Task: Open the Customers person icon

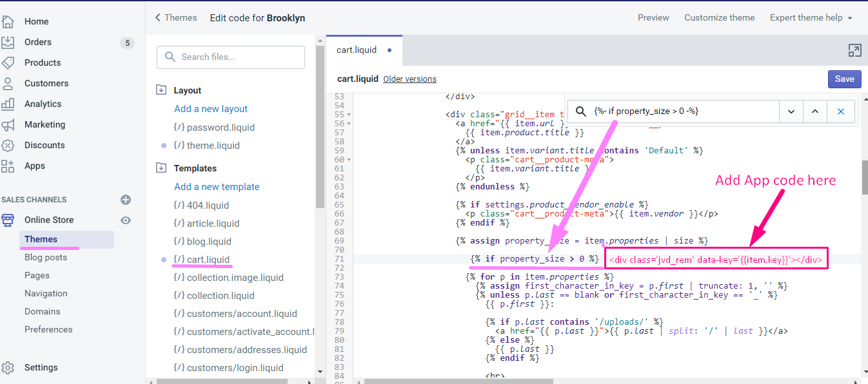Action: tap(8, 83)
